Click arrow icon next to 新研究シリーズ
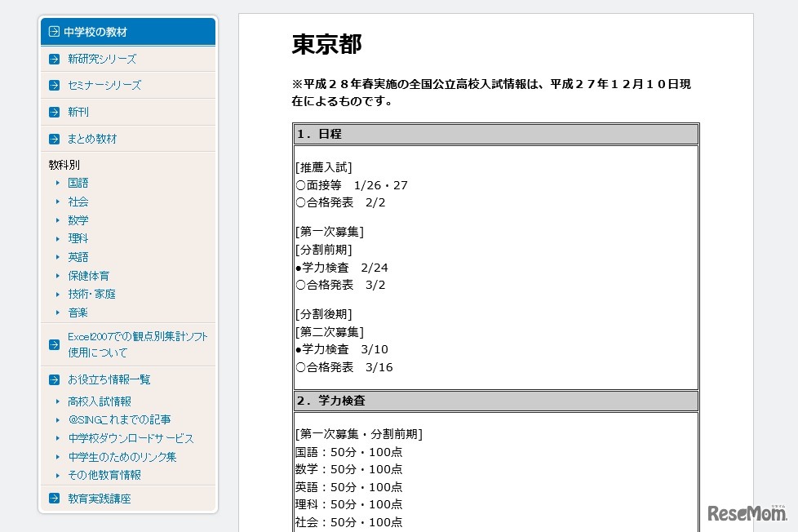The height and width of the screenshot is (532, 798). (x=54, y=59)
